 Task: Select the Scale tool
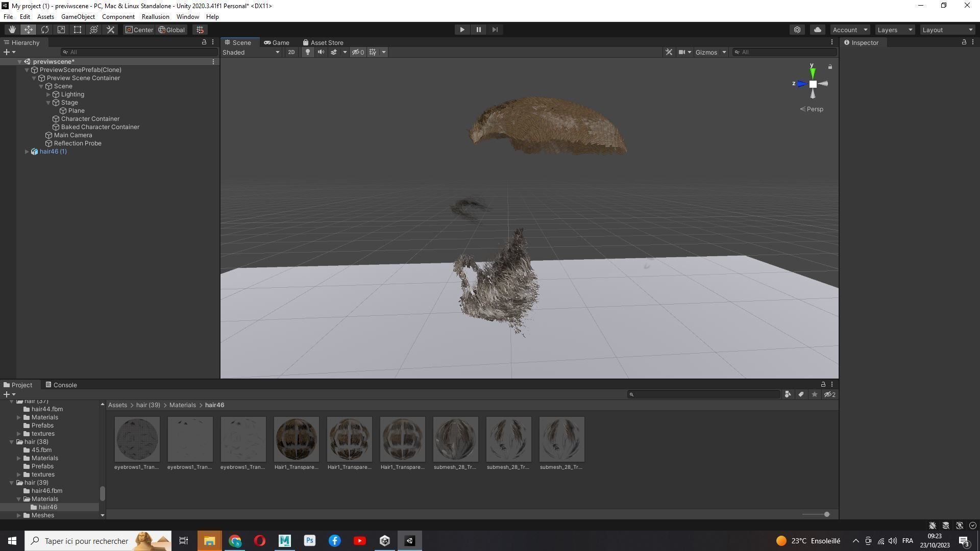pos(61,30)
